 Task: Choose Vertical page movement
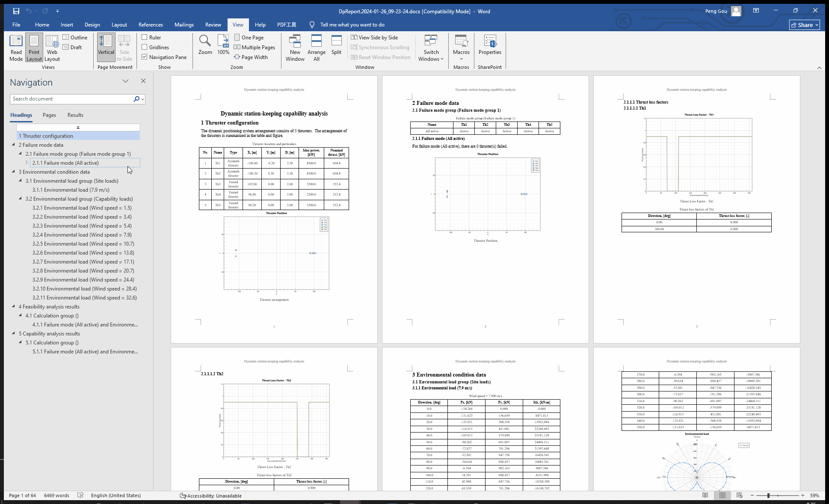click(106, 48)
